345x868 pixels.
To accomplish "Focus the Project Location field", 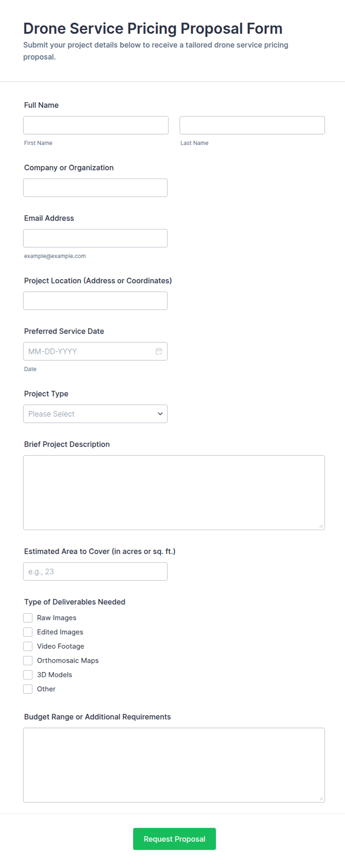I will [x=95, y=301].
